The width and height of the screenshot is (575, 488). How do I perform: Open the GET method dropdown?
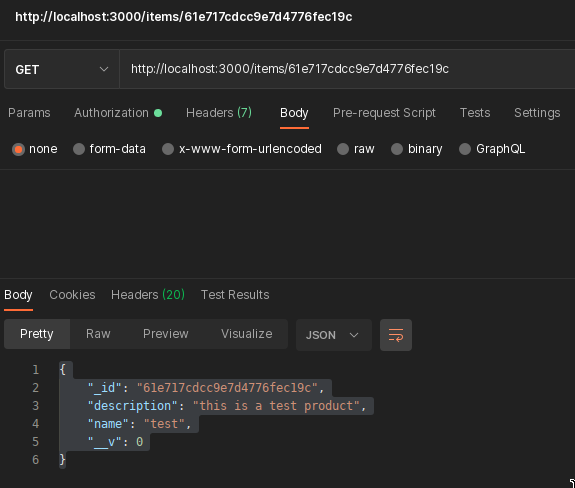[62, 69]
